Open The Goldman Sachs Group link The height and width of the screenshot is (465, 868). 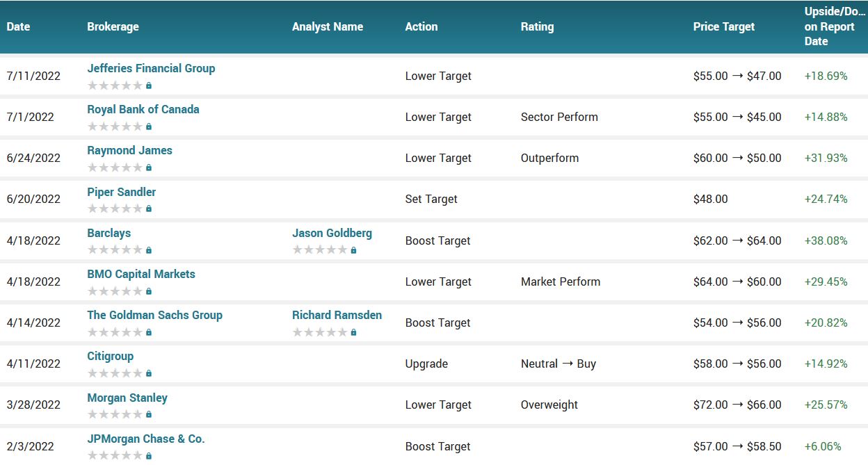point(154,315)
